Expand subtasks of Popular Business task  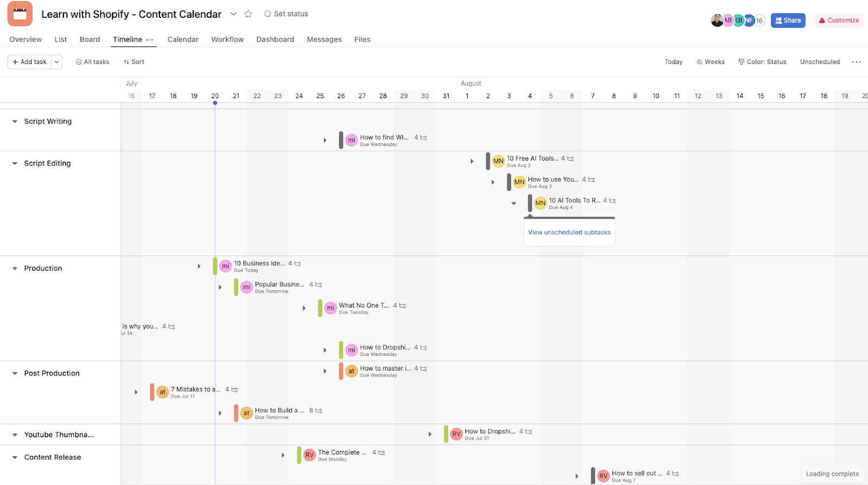pos(220,287)
